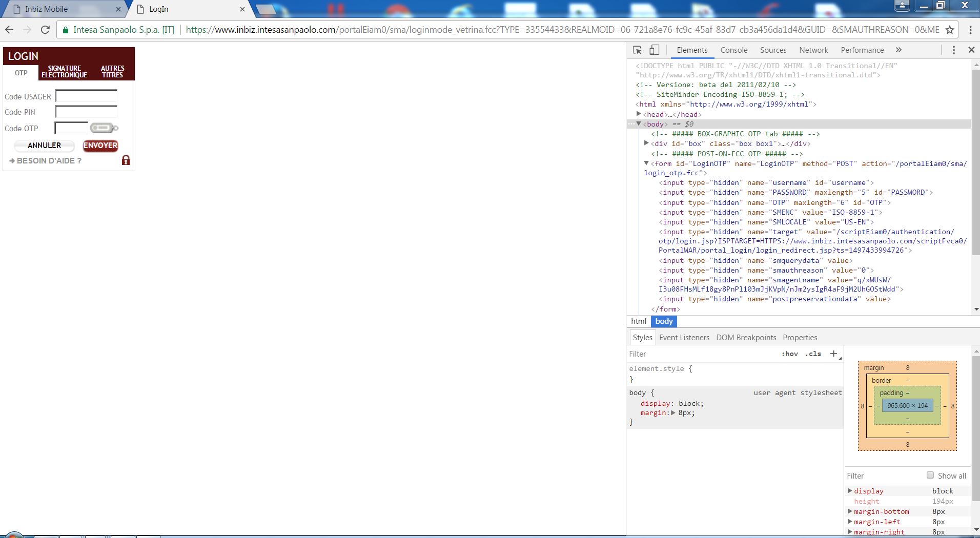This screenshot has height=538, width=980.
Task: Click html in DOM breadcrumb
Action: (x=639, y=321)
